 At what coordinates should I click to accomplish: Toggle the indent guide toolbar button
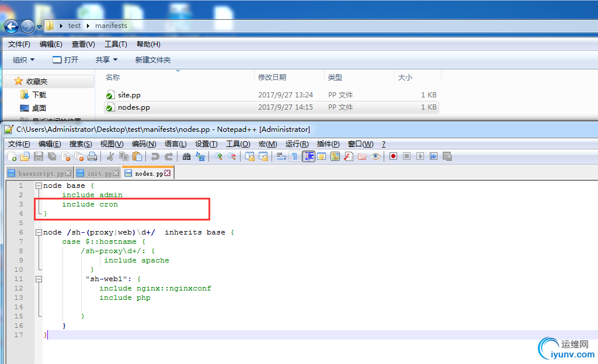pyautogui.click(x=308, y=156)
